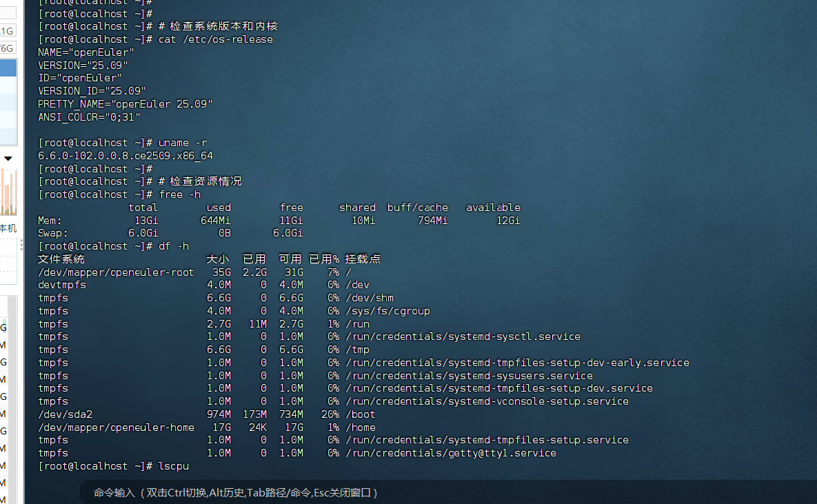
Task: Click the VERSION_ID="25.09" line
Action: [92, 91]
